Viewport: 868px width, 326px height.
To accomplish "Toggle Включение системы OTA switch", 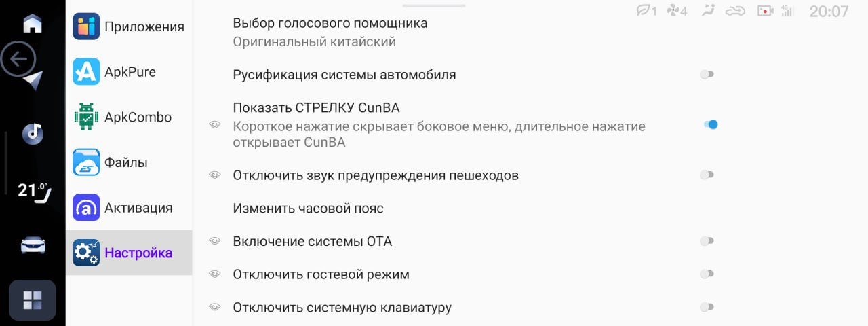I will (x=707, y=241).
